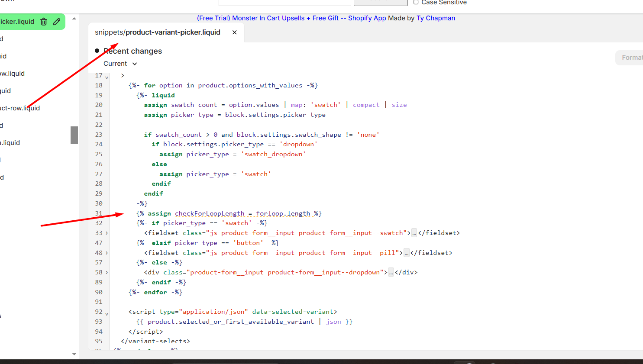Click 'endfor' keyword on line 90
This screenshot has width=643, height=364.
tap(155, 292)
